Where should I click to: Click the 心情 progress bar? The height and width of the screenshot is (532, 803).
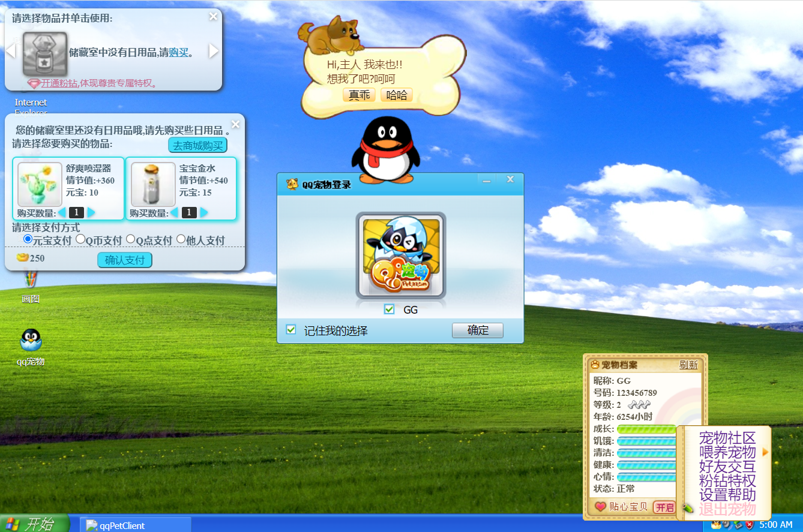coord(647,477)
